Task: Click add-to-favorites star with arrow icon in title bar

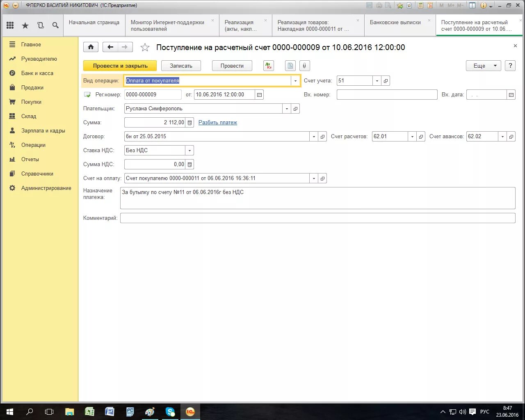Action: point(399,5)
